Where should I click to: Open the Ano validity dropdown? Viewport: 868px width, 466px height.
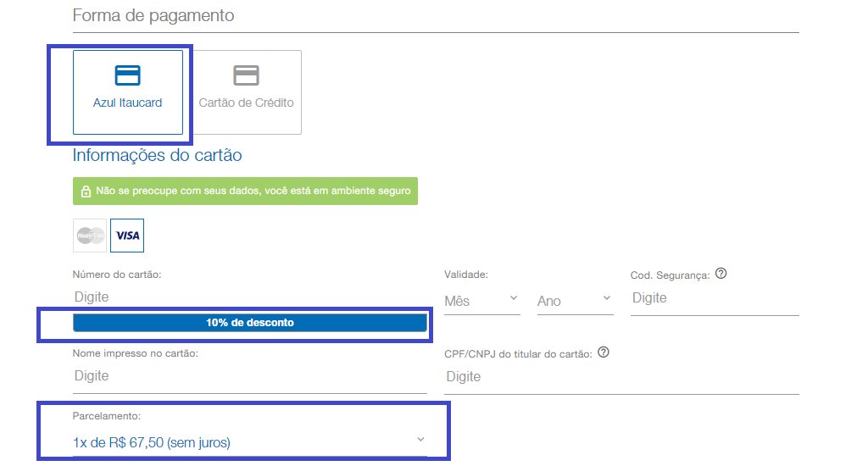click(x=576, y=301)
